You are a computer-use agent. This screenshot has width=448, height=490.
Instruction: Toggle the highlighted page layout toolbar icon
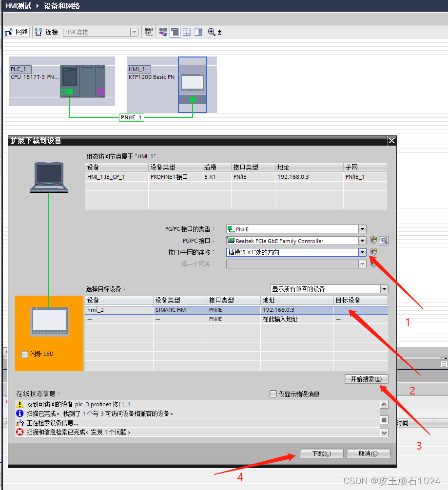click(175, 32)
